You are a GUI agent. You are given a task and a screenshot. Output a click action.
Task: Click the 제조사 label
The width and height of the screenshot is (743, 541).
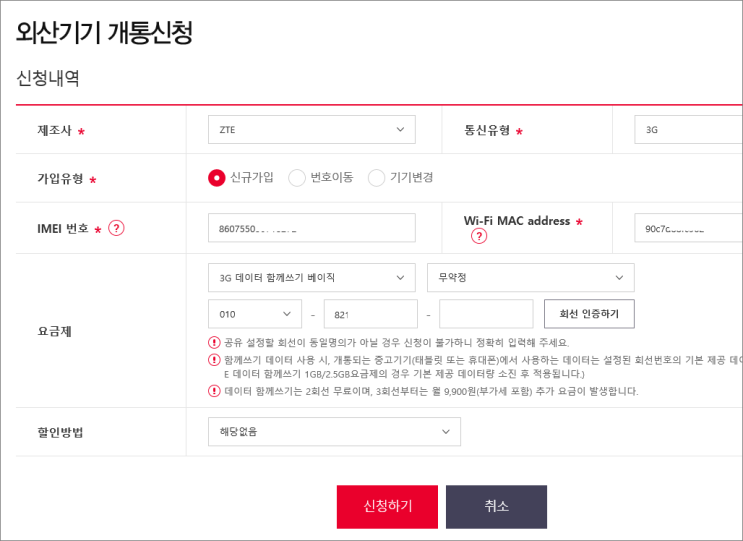pos(54,130)
